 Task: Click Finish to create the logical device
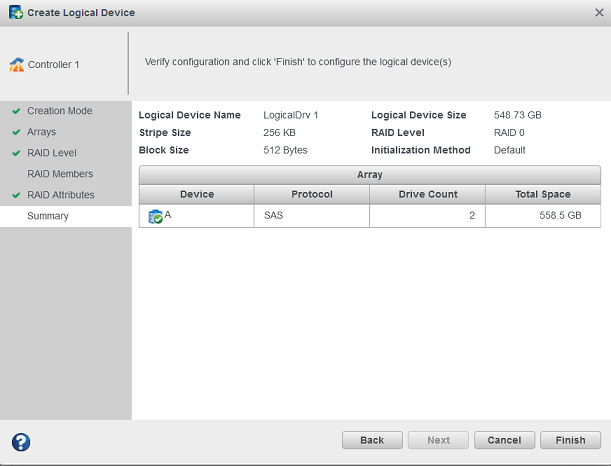(570, 440)
